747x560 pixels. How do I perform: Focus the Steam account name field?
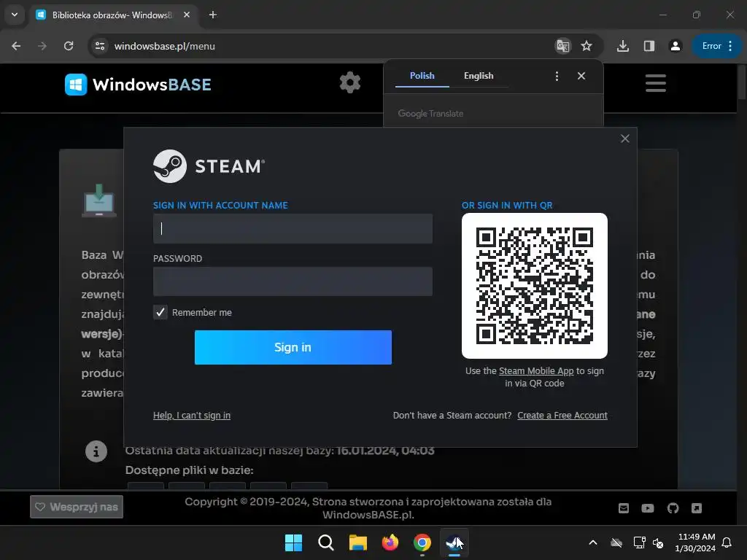point(293,228)
